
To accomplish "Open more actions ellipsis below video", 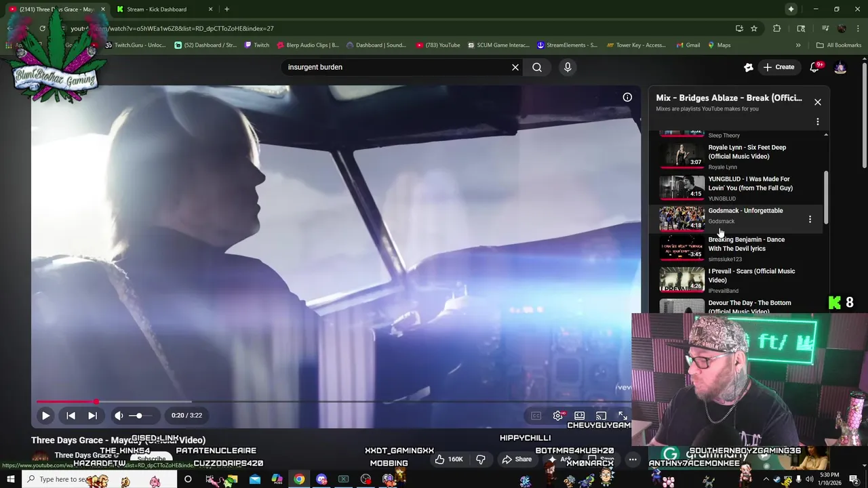I will point(633,460).
